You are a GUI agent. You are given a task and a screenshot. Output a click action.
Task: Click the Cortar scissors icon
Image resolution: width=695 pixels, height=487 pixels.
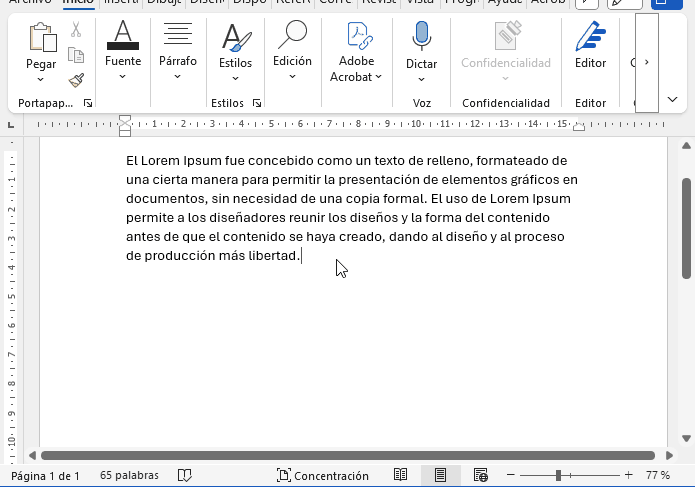point(76,30)
